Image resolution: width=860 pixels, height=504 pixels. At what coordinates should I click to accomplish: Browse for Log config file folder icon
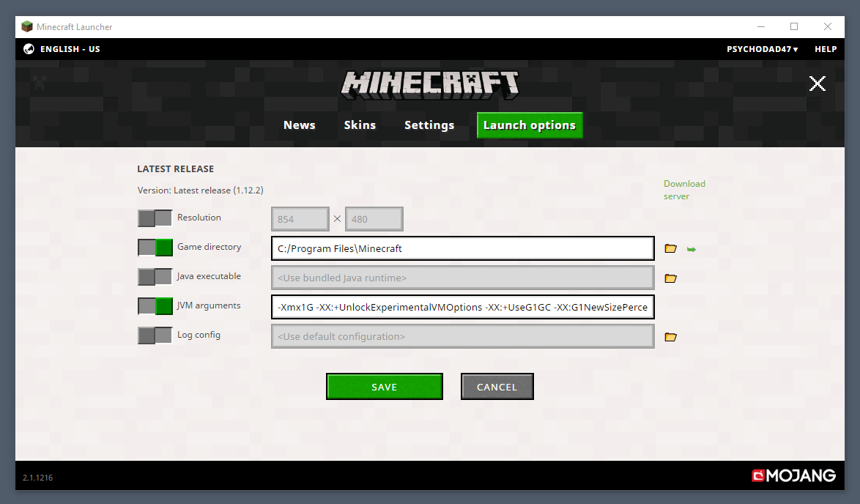670,337
